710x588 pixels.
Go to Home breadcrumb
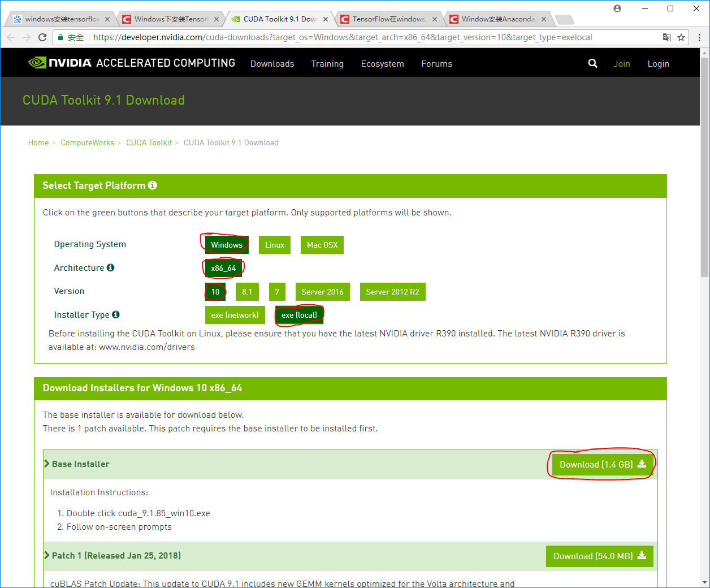pyautogui.click(x=38, y=142)
